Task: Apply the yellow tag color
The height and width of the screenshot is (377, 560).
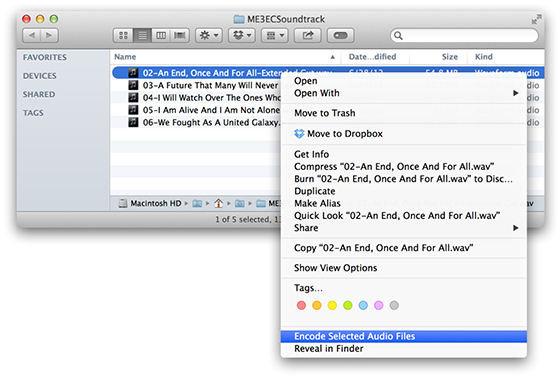Action: click(x=332, y=305)
